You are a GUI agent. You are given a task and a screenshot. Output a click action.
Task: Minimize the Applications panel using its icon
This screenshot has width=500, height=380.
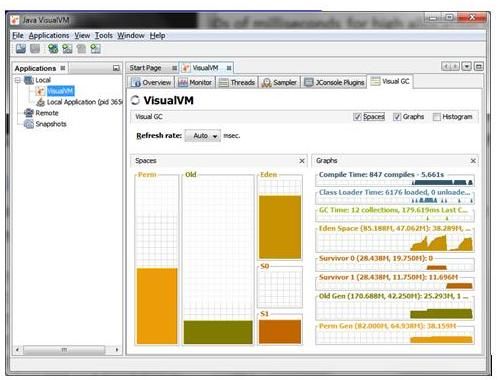[116, 68]
